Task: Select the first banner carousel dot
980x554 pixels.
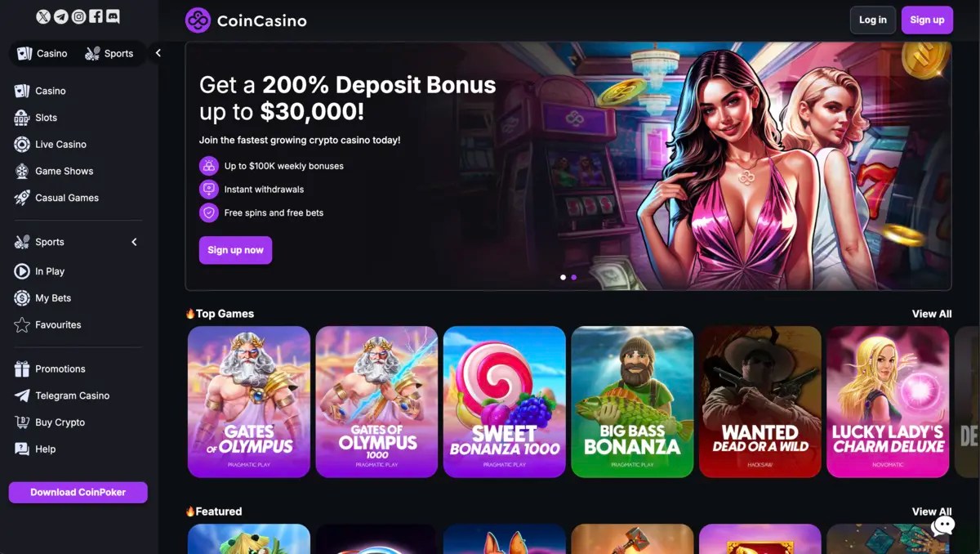Action: tap(563, 277)
